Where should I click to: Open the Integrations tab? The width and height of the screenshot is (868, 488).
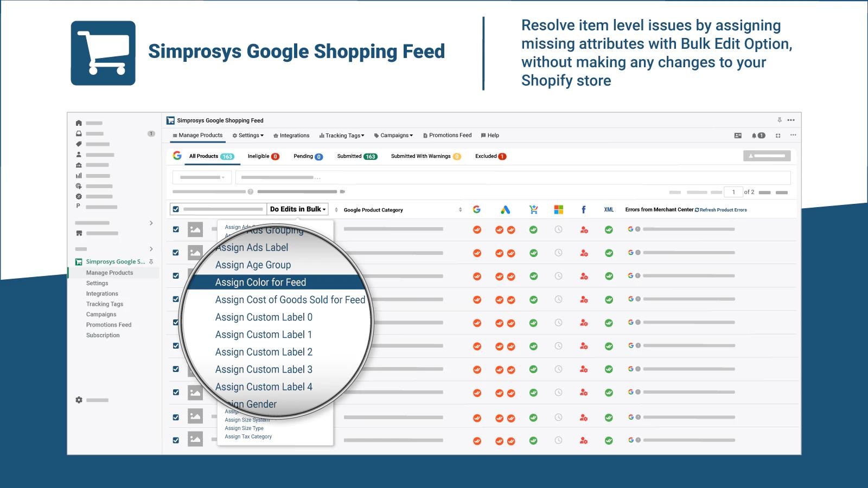291,136
